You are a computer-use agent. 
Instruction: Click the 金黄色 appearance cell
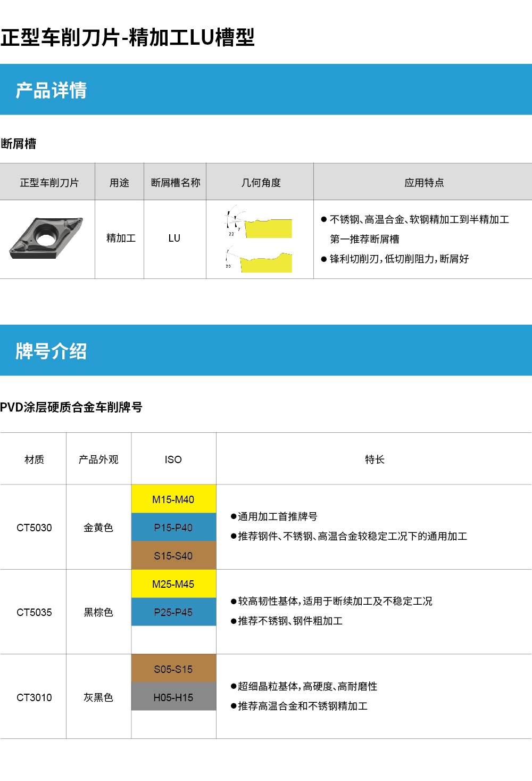coord(98,528)
